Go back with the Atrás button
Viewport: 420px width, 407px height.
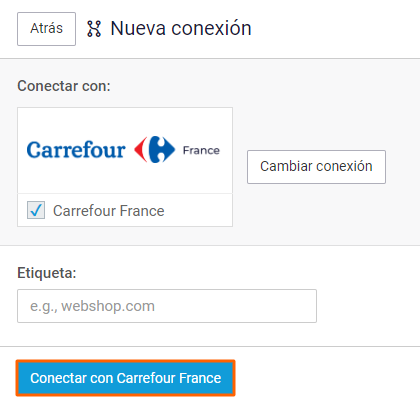click(x=46, y=29)
